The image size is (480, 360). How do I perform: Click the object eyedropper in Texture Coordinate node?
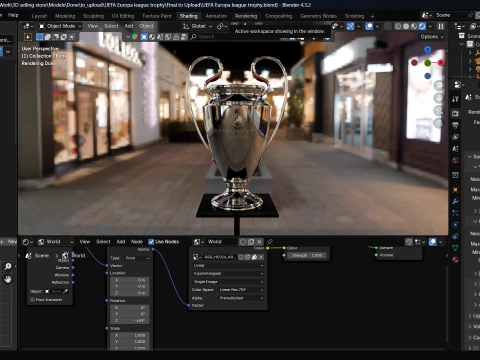pos(65,291)
